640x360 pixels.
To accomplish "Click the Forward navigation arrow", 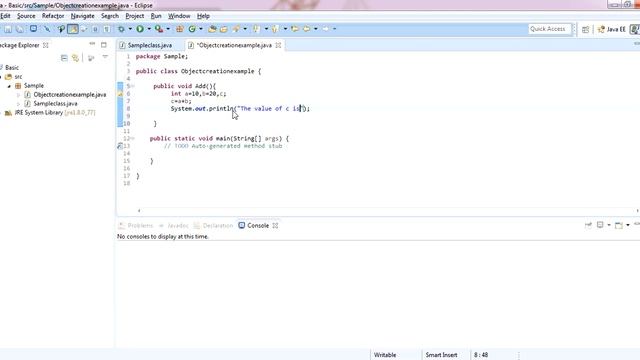I will coord(325,29).
